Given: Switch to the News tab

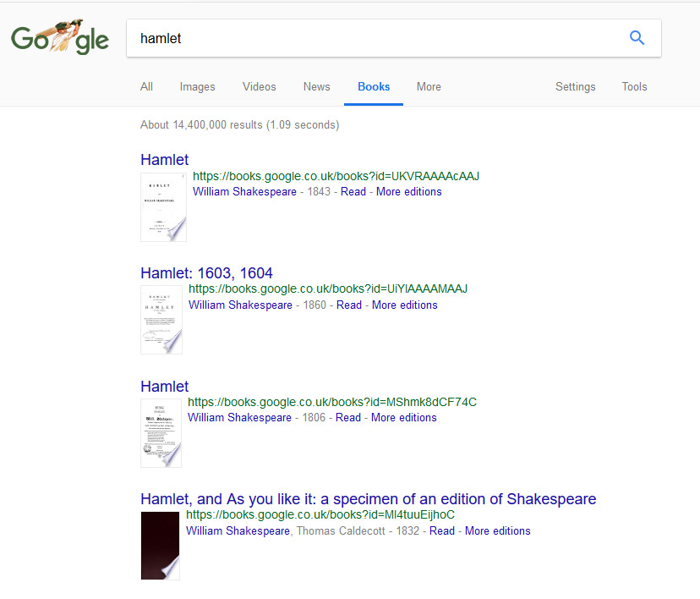Looking at the screenshot, I should pyautogui.click(x=316, y=86).
